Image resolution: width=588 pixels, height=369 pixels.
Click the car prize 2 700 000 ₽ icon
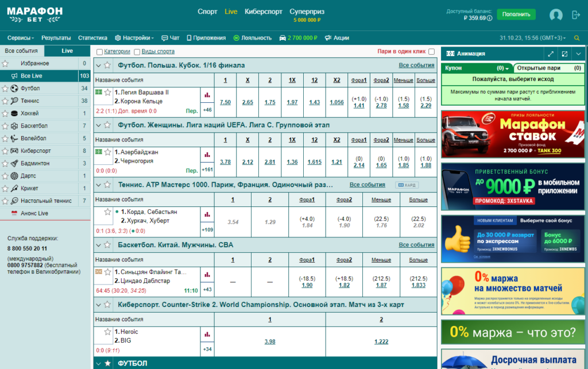coord(283,38)
